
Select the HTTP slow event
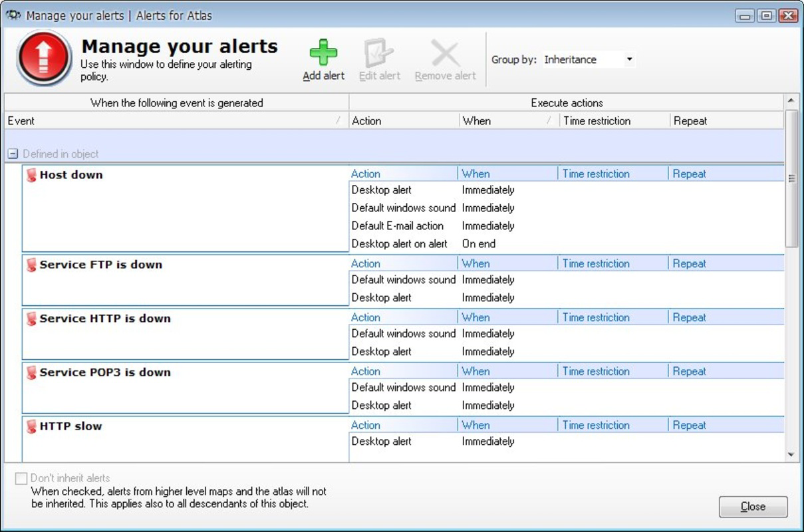[x=70, y=426]
